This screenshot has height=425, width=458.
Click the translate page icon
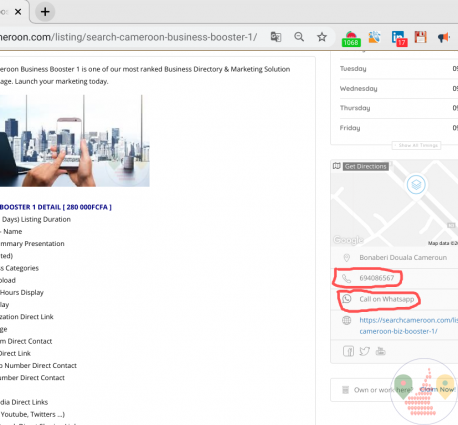(x=276, y=37)
